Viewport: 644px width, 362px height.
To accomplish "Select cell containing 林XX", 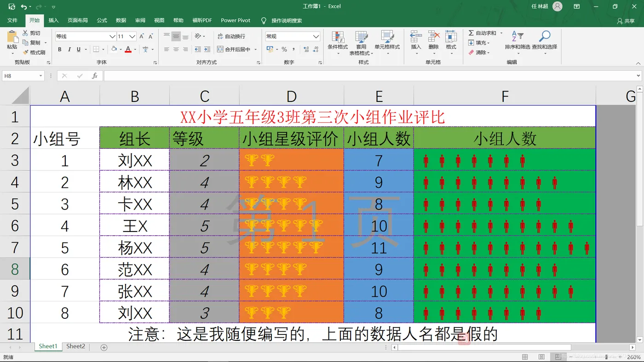I will [135, 182].
